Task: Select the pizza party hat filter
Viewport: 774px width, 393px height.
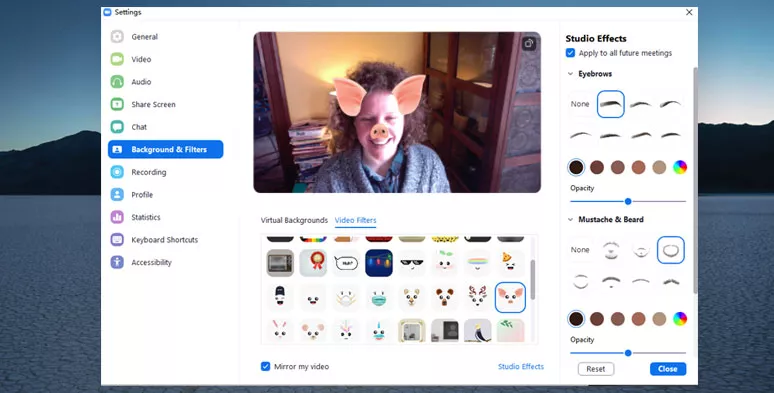Action: tap(510, 263)
